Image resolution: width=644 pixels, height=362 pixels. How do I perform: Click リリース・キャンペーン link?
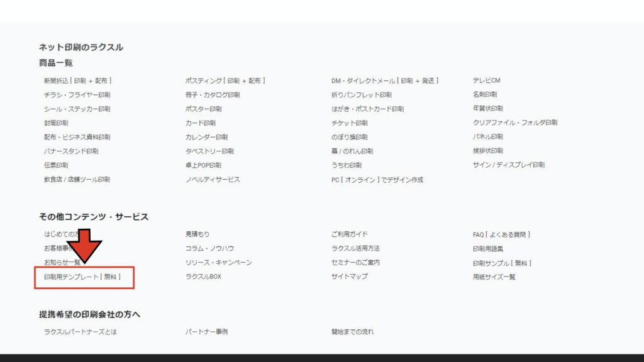click(219, 262)
